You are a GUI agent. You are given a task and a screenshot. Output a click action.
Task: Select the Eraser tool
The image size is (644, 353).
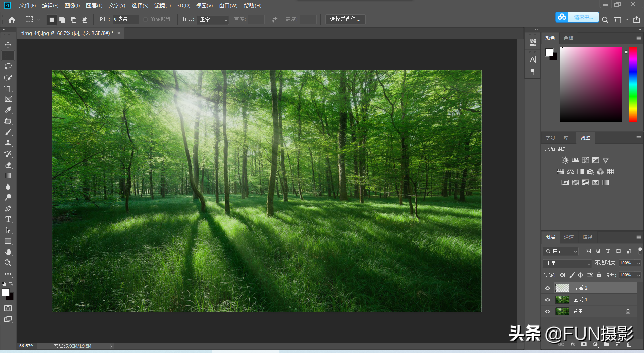(8, 165)
